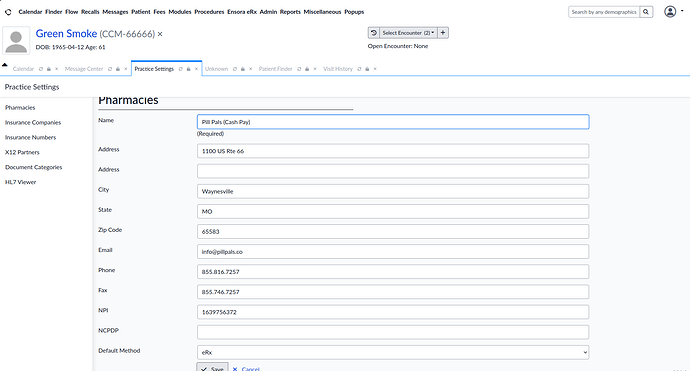Click the empty NCPDP field

pyautogui.click(x=393, y=332)
